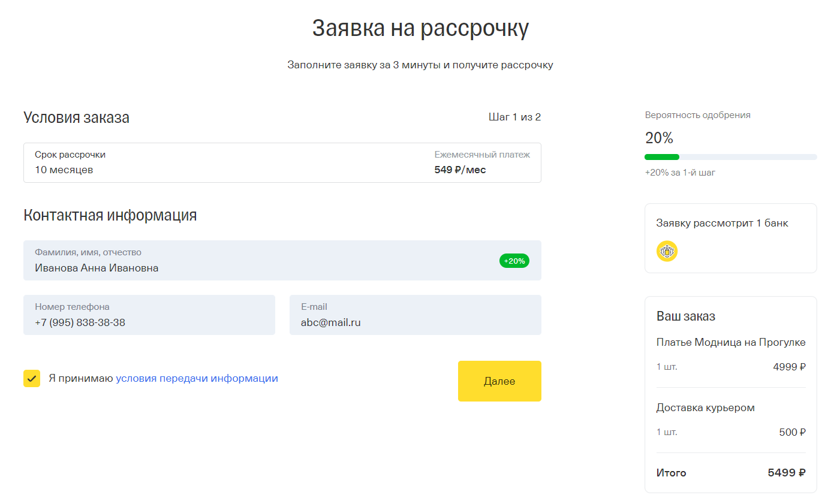Click the total amount 5499 ₽

pyautogui.click(x=787, y=473)
